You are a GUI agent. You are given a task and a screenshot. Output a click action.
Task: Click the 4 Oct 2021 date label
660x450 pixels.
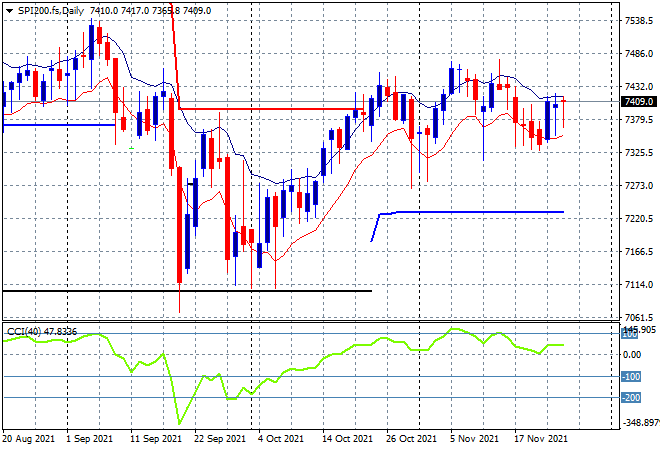coord(281,439)
